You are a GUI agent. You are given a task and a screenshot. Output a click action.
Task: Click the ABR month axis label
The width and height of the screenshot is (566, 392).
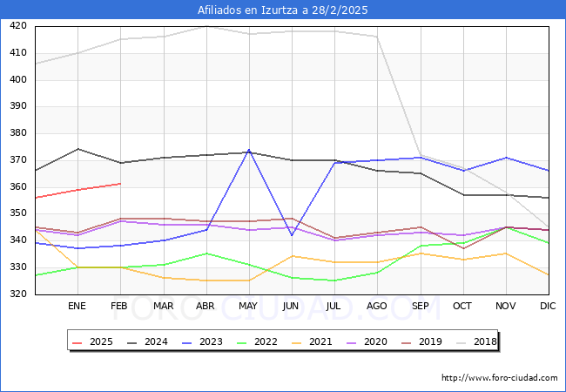(x=206, y=306)
